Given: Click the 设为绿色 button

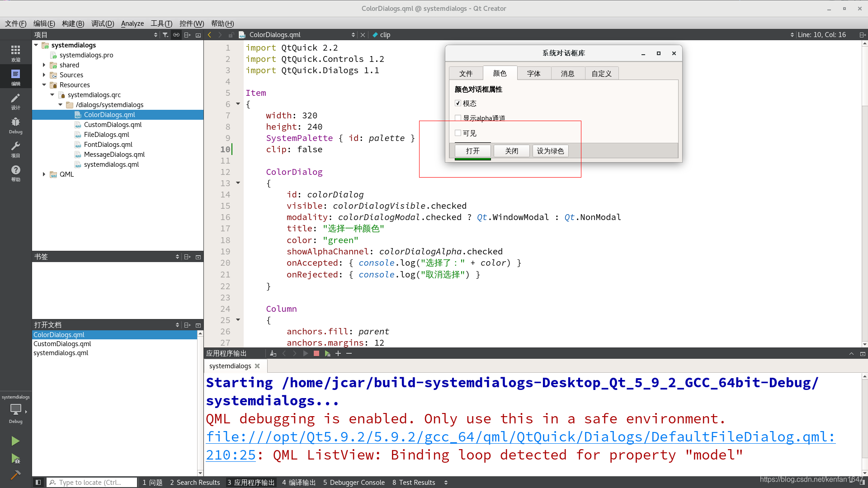Looking at the screenshot, I should point(550,151).
